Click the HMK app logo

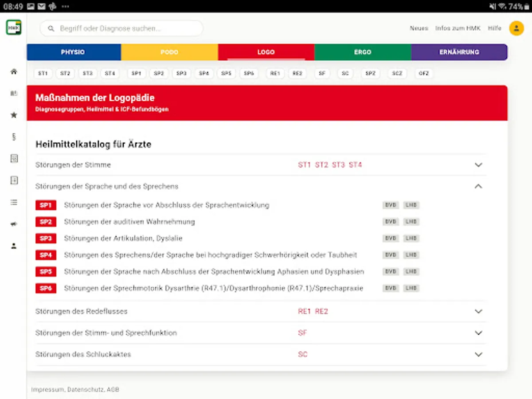14,28
